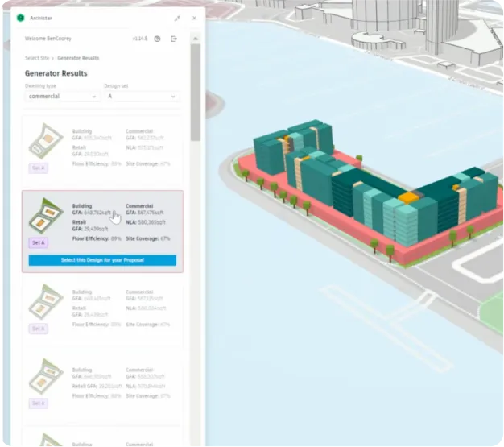Click the version v1.14.5 label
Screen dimensions: 504x447
tap(140, 39)
